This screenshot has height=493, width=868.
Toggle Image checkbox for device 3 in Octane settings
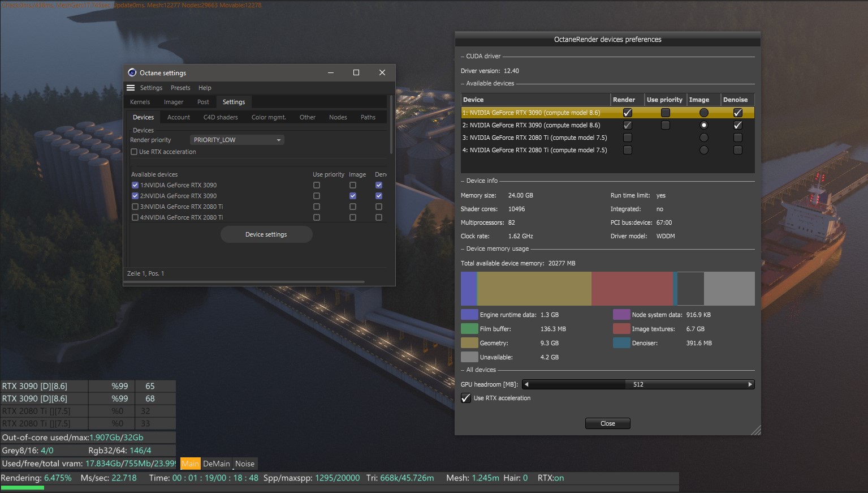pos(353,207)
